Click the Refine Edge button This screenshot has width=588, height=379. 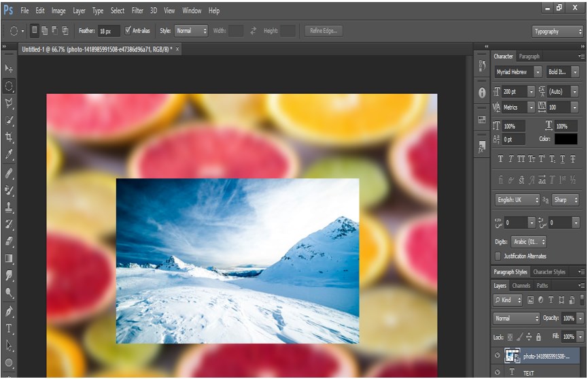click(323, 31)
